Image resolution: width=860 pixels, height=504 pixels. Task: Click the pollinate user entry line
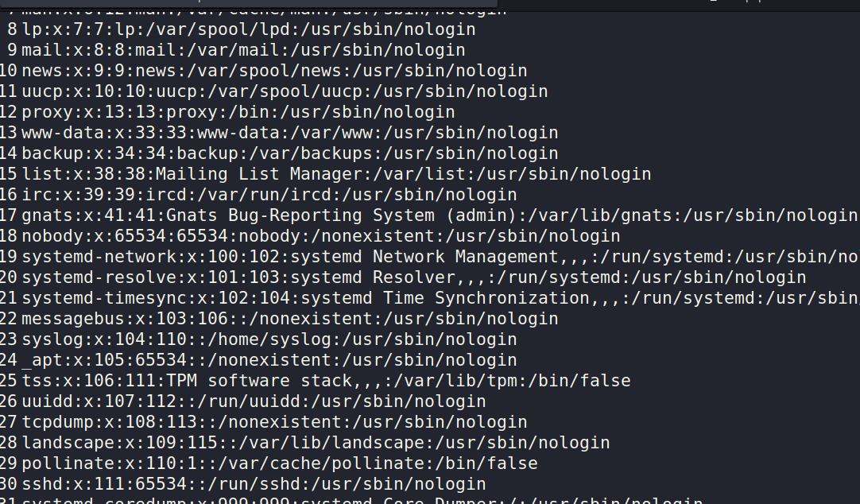pos(279,463)
